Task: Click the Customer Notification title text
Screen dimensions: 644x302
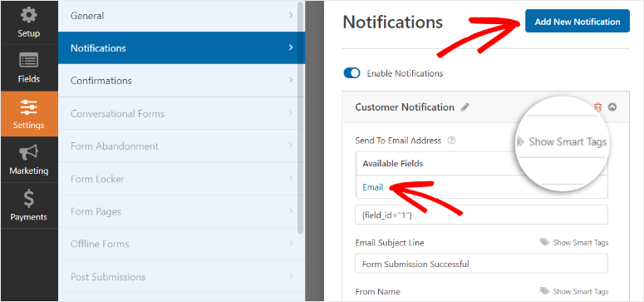Action: 404,107
